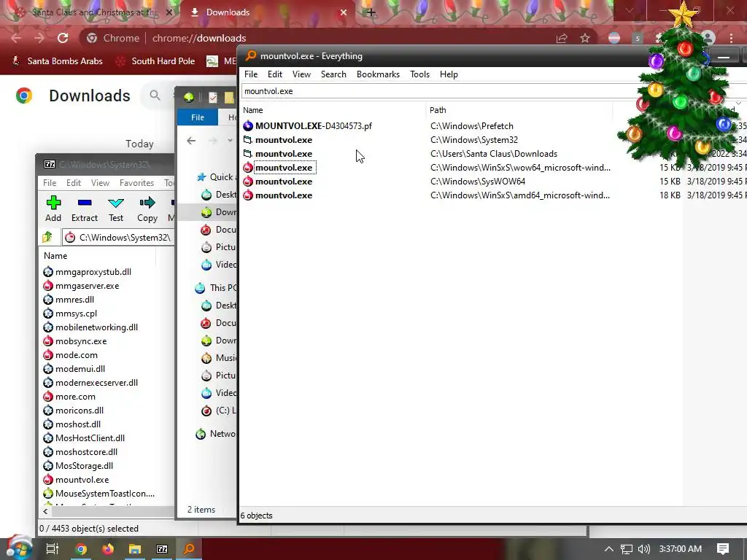
Task: Click 7-Zip path field C:\Windows\System32\
Action: (119, 237)
